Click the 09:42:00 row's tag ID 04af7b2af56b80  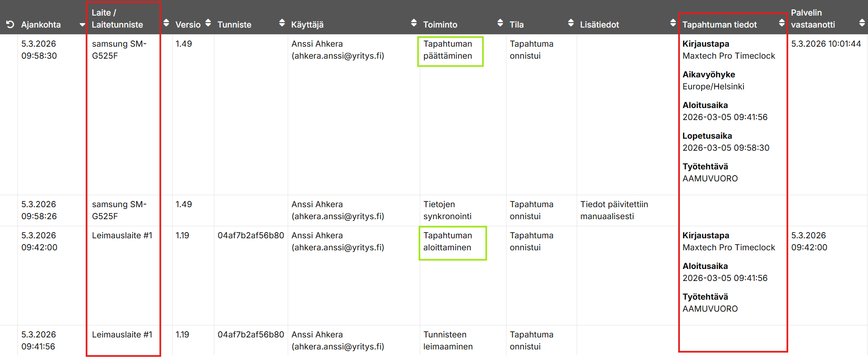(251, 236)
